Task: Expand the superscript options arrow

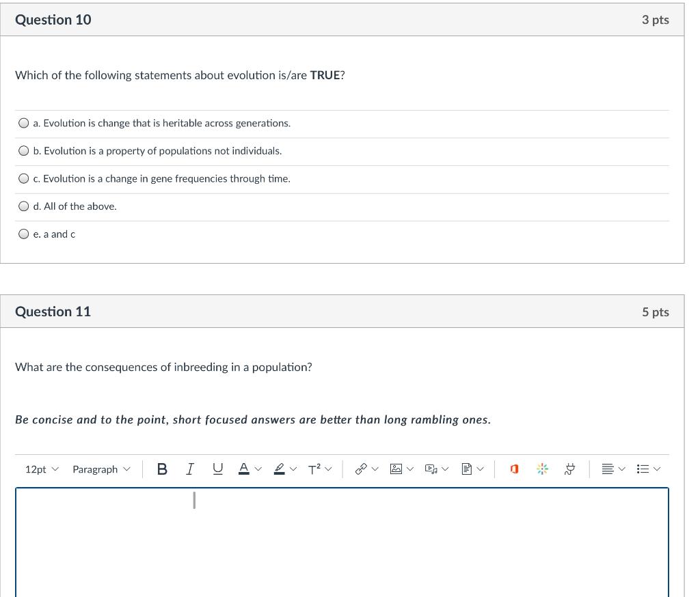Action: (329, 469)
